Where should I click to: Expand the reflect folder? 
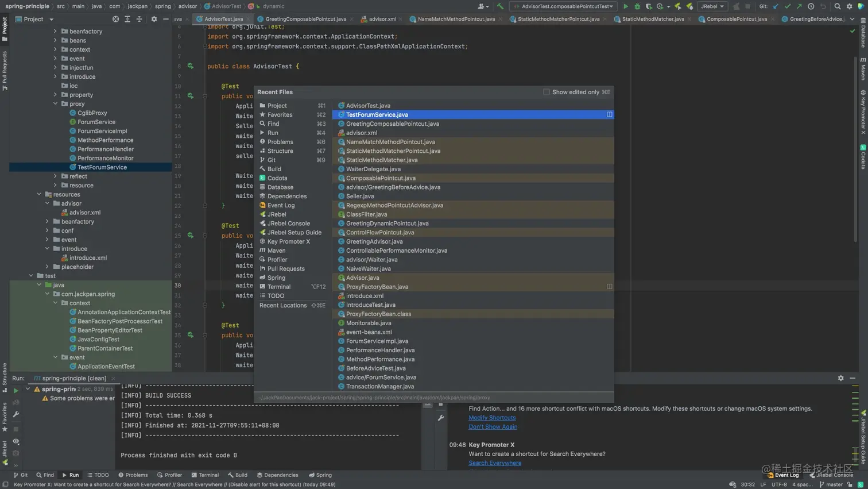click(x=56, y=176)
